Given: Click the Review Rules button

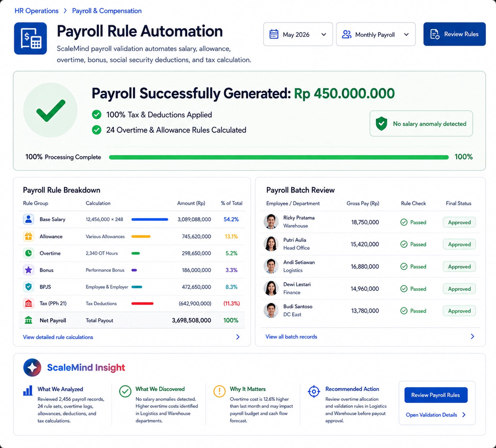Looking at the screenshot, I should point(454,34).
